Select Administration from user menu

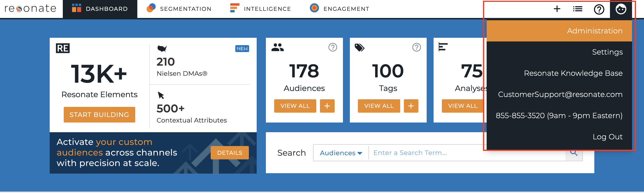[559, 31]
